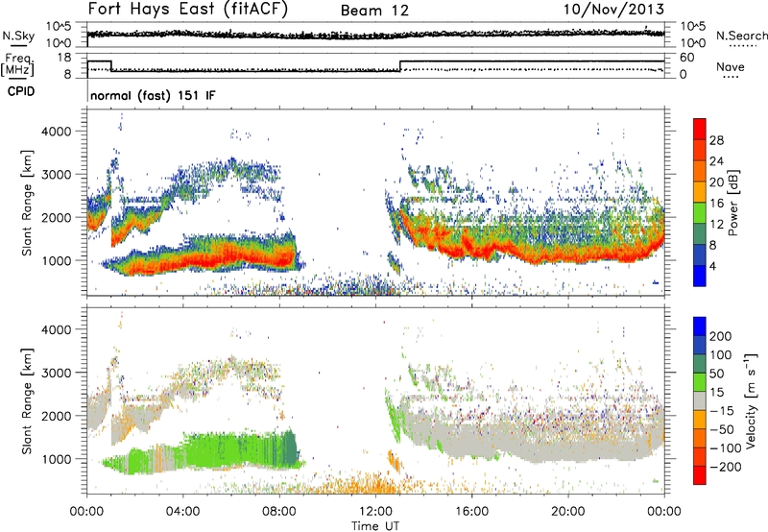This screenshot has height=532, width=768.
Task: Click the blue bottom segment of the Power colorbar
Action: pyautogui.click(x=700, y=276)
